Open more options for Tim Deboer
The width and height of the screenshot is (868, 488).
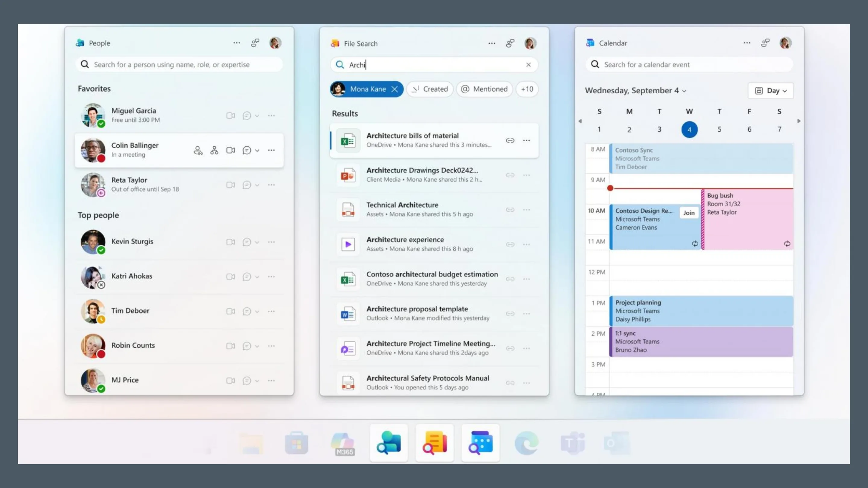[x=271, y=311]
